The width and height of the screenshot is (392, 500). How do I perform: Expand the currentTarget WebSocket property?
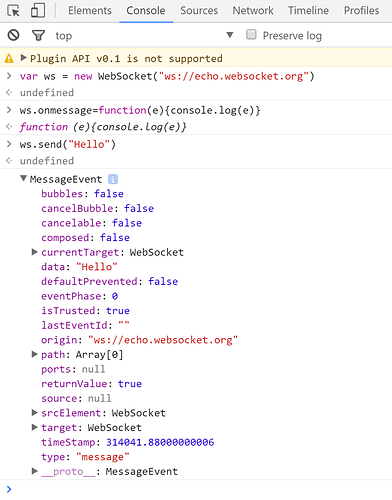pyautogui.click(x=34, y=252)
